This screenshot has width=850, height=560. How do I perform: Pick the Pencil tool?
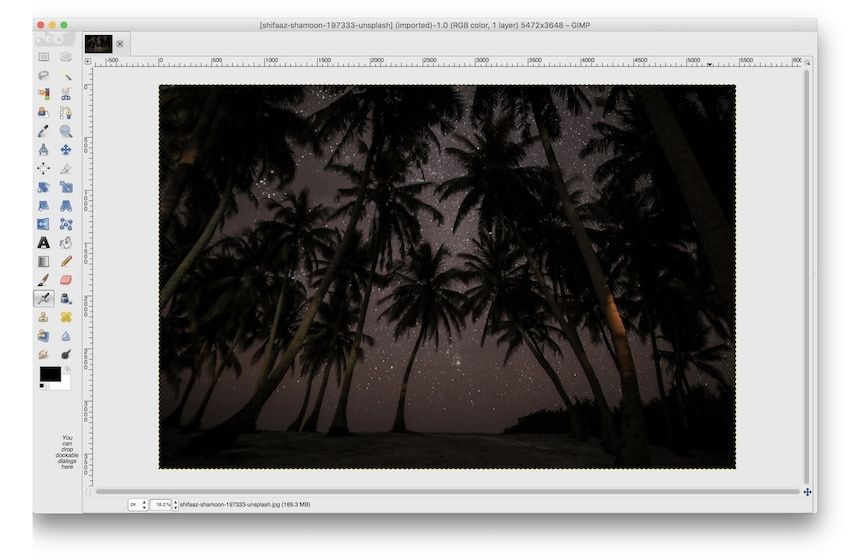[x=66, y=261]
